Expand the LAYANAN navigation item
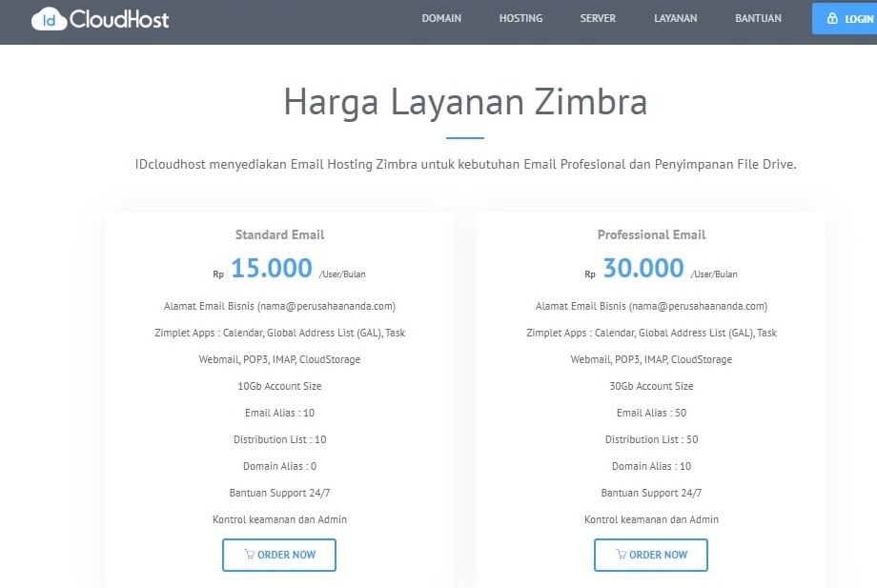Viewport: 877px width, 588px height. (675, 18)
